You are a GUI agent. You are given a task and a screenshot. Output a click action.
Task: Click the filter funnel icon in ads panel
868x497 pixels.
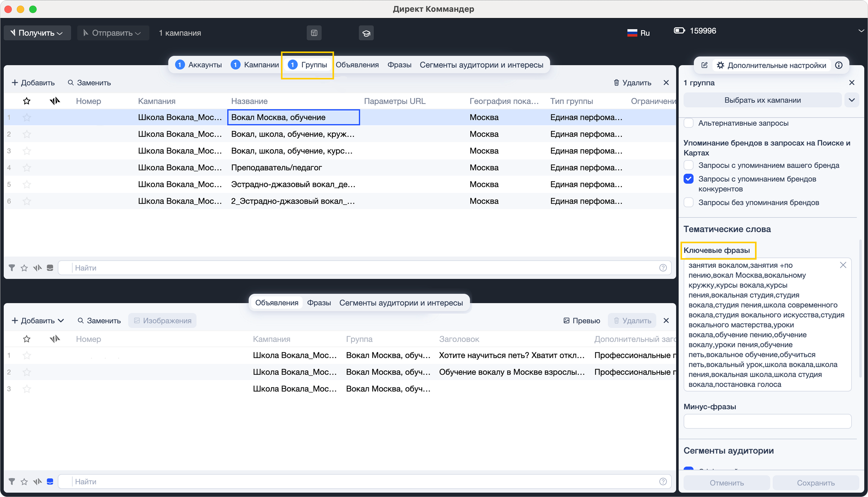point(12,482)
